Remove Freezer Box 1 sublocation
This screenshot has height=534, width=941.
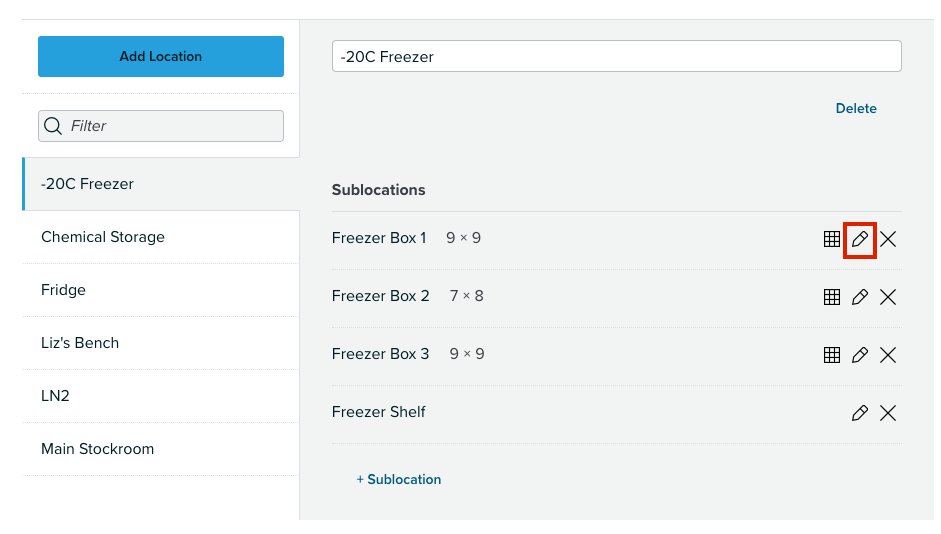pyautogui.click(x=888, y=239)
